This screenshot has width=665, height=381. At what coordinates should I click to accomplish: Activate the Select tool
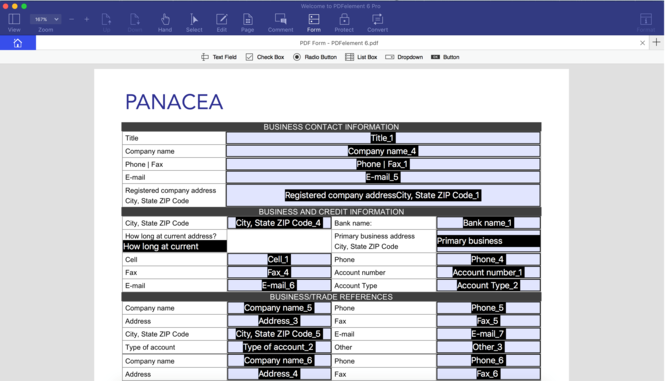click(x=194, y=22)
